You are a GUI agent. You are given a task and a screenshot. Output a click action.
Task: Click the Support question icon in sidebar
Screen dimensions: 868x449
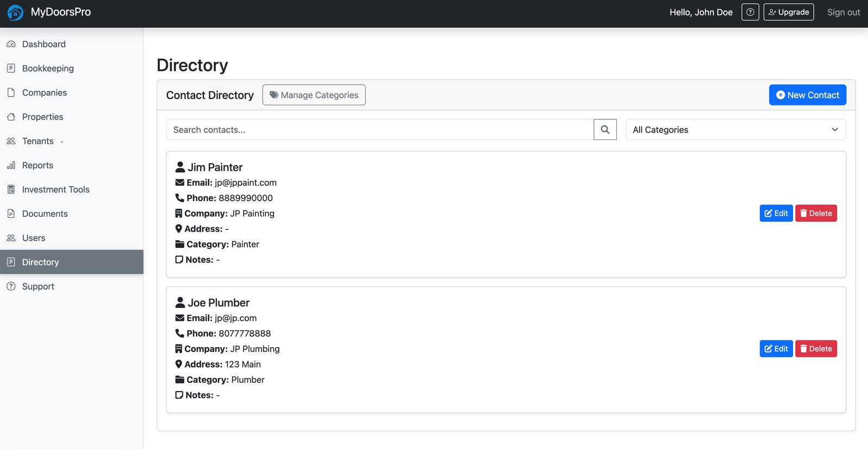[11, 286]
